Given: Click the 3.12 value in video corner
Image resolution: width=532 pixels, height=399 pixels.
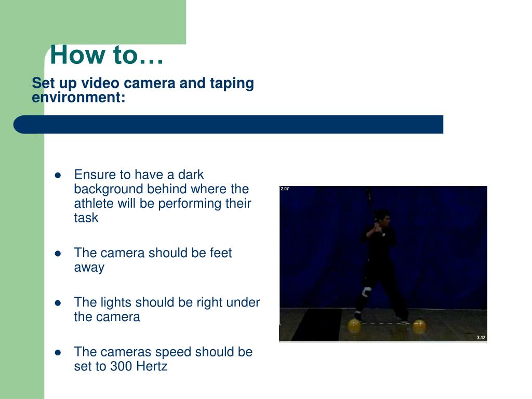Looking at the screenshot, I should (481, 337).
